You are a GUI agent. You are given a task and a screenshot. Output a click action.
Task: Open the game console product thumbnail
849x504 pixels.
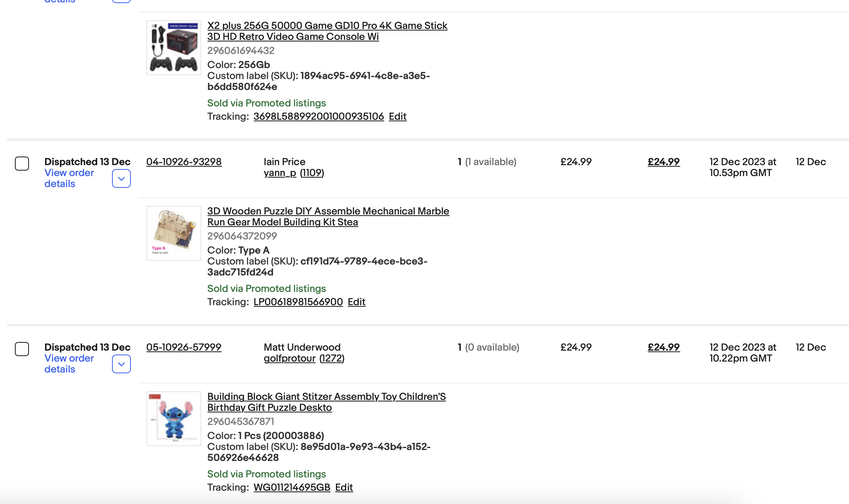[173, 48]
